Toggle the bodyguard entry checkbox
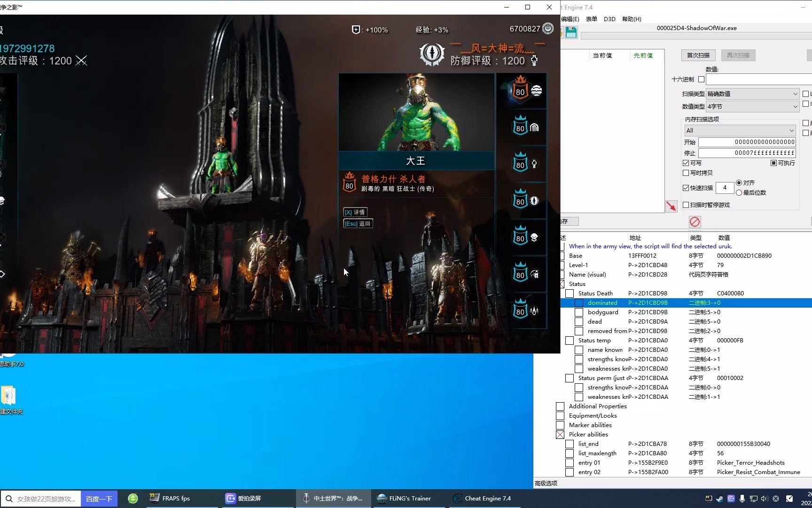 (x=579, y=312)
